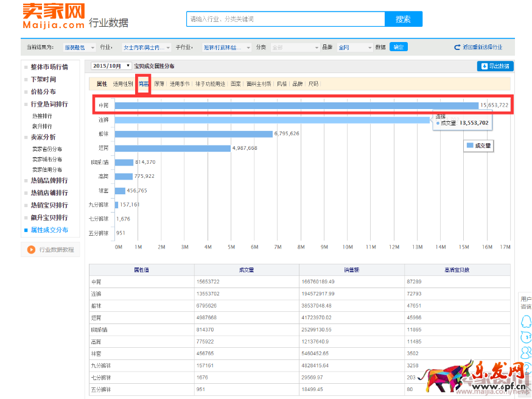
Task: Switch to the 适用季节 tab
Action: pos(180,83)
